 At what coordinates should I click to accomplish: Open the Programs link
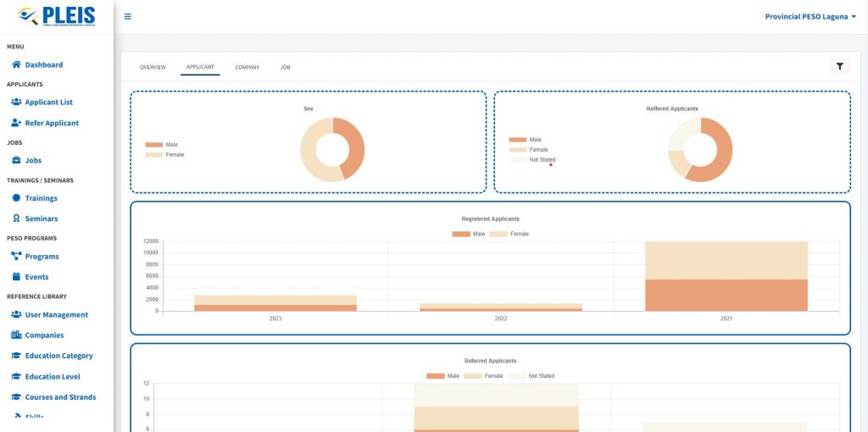coord(42,257)
